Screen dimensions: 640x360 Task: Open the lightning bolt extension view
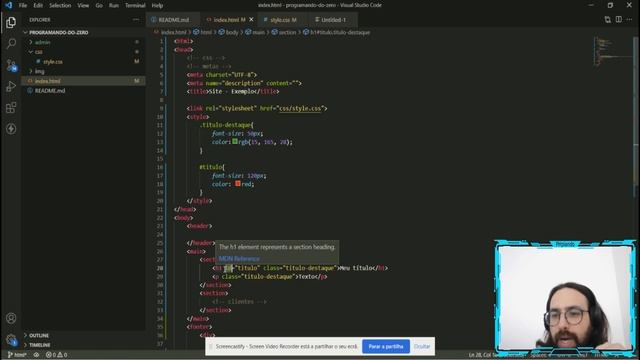(11, 129)
